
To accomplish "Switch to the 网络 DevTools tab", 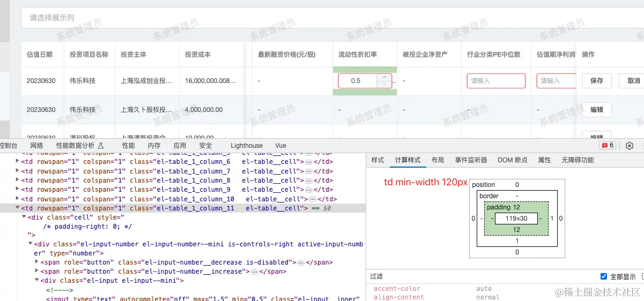I will [37, 146].
